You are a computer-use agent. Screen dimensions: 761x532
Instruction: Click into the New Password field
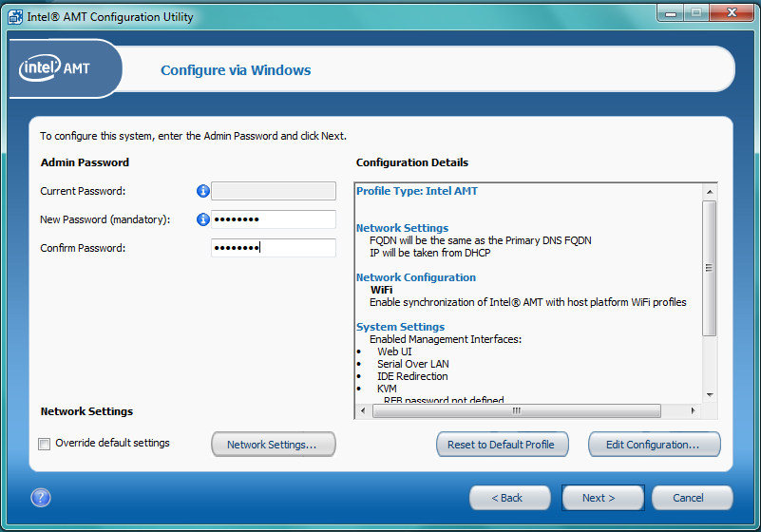(x=274, y=219)
